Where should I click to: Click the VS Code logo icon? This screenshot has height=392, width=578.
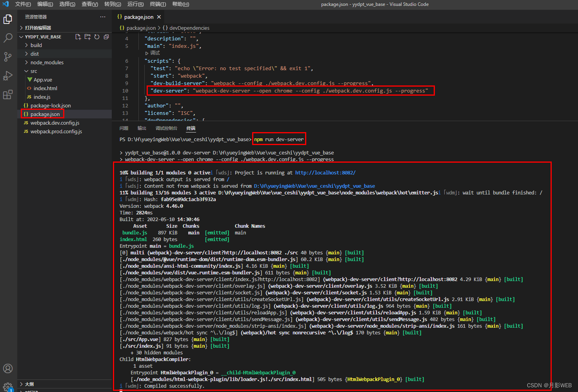point(5,4)
